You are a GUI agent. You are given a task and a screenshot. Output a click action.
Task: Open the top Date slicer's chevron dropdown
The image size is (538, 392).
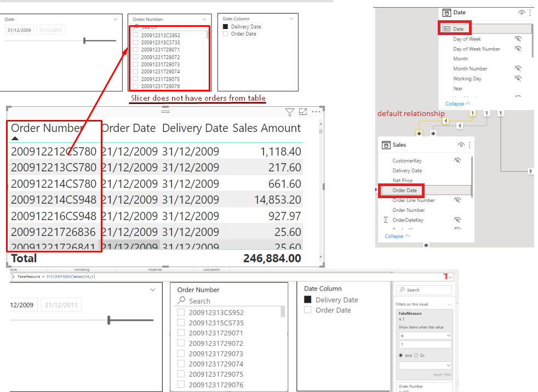[x=115, y=19]
